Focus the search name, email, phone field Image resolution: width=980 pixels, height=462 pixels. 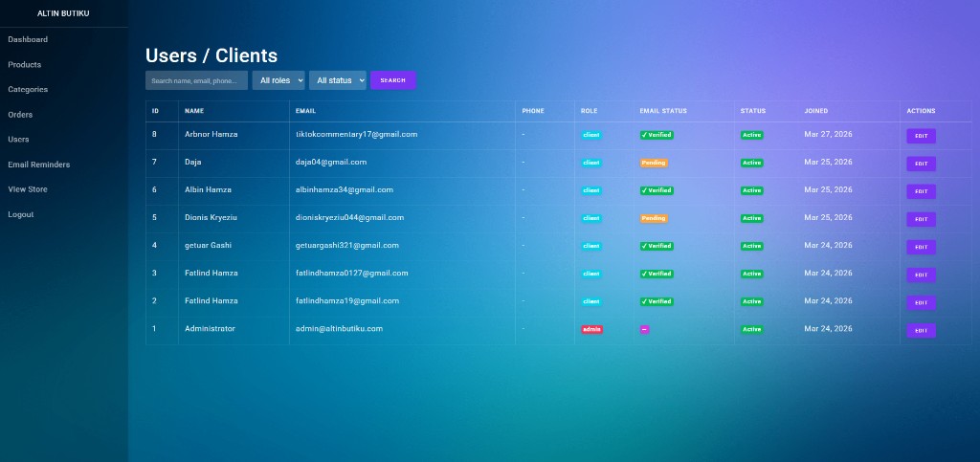tap(196, 80)
